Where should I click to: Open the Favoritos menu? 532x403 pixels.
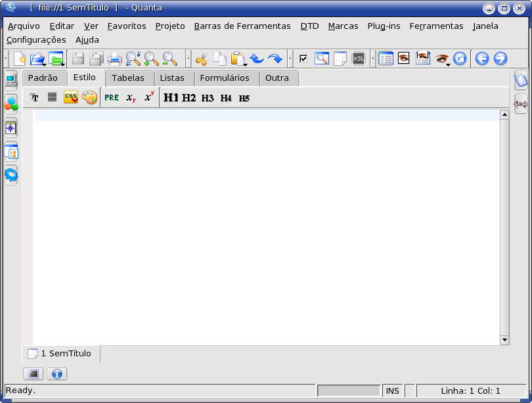[127, 26]
